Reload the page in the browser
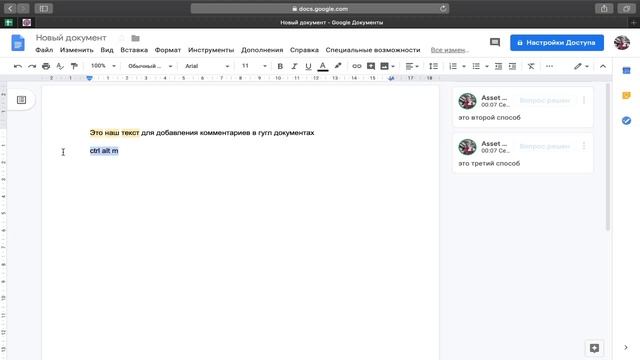This screenshot has width=640, height=360. coord(443,9)
